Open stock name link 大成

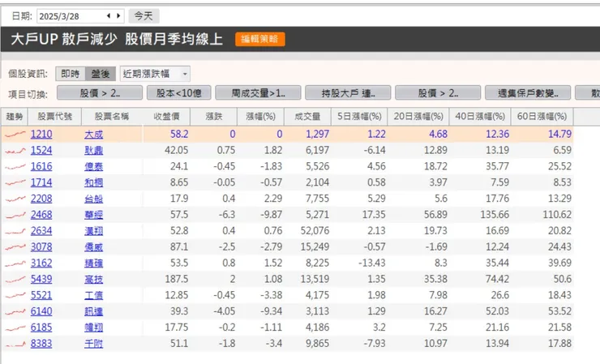coord(94,135)
